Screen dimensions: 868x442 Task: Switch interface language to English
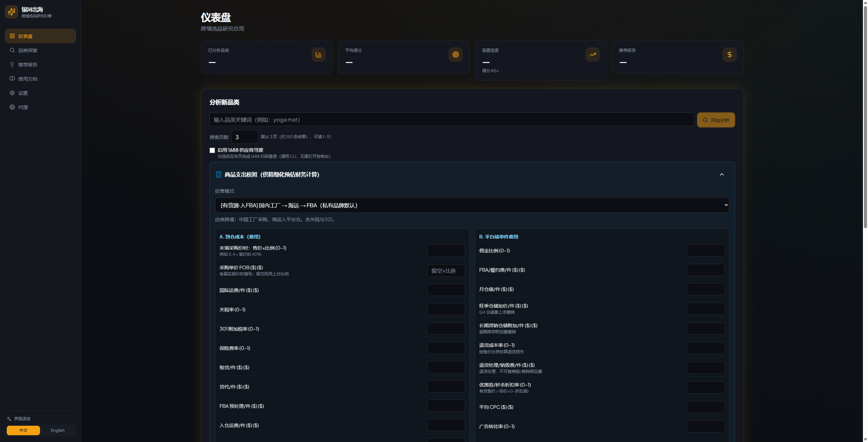point(58,430)
